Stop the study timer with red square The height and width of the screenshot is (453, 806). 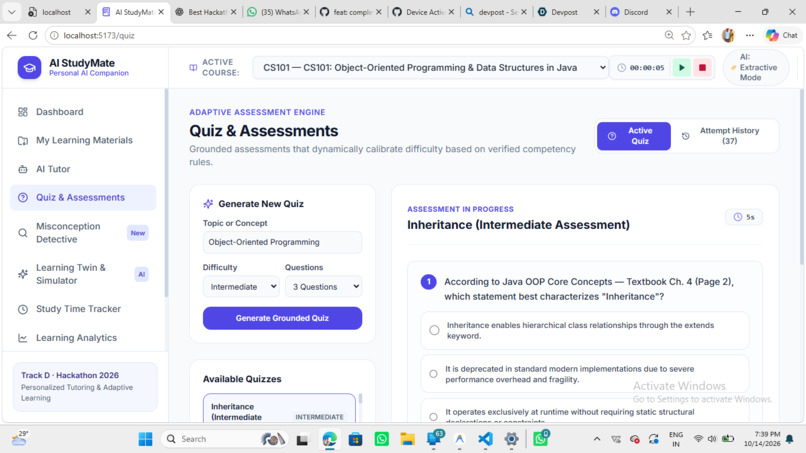click(x=702, y=67)
